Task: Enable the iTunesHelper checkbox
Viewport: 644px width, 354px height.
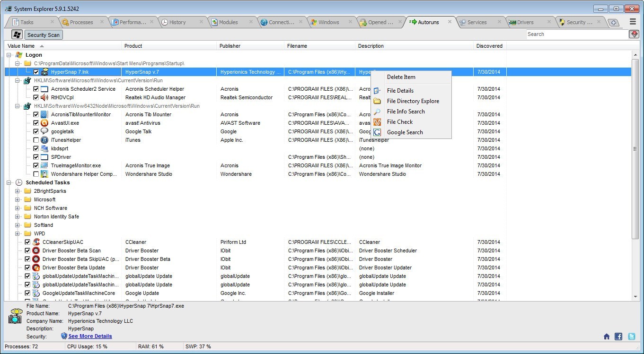Action: coord(36,140)
